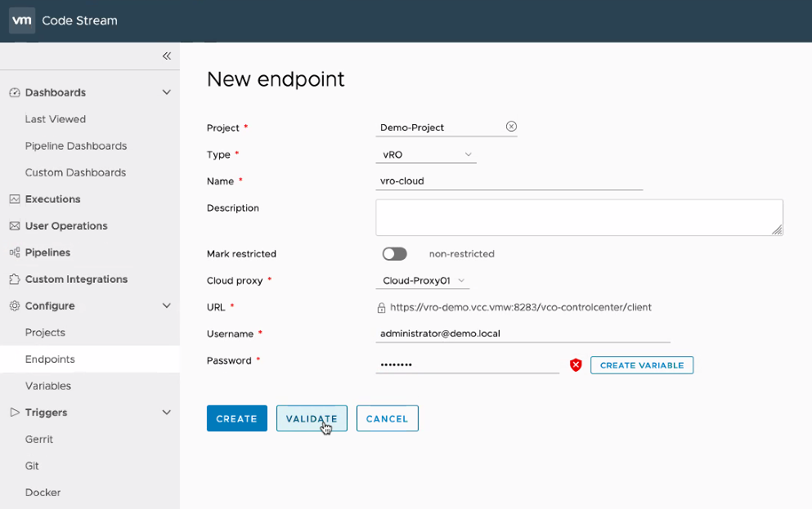812x509 pixels.
Task: Click the Executions chart icon
Action: point(15,199)
